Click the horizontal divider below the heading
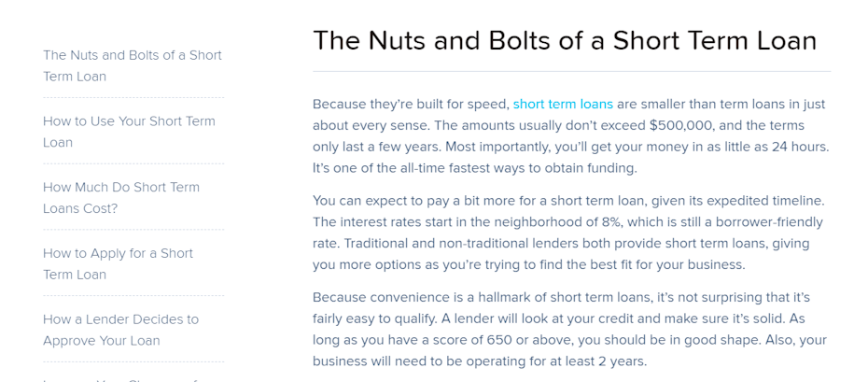Viewport: 868px width, 382px height. (x=571, y=71)
